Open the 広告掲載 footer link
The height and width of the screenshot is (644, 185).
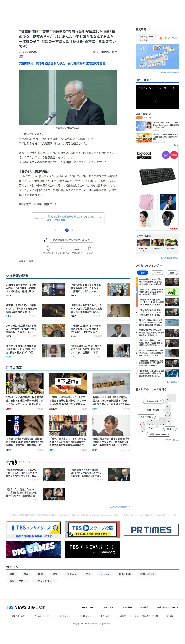click(x=170, y=616)
